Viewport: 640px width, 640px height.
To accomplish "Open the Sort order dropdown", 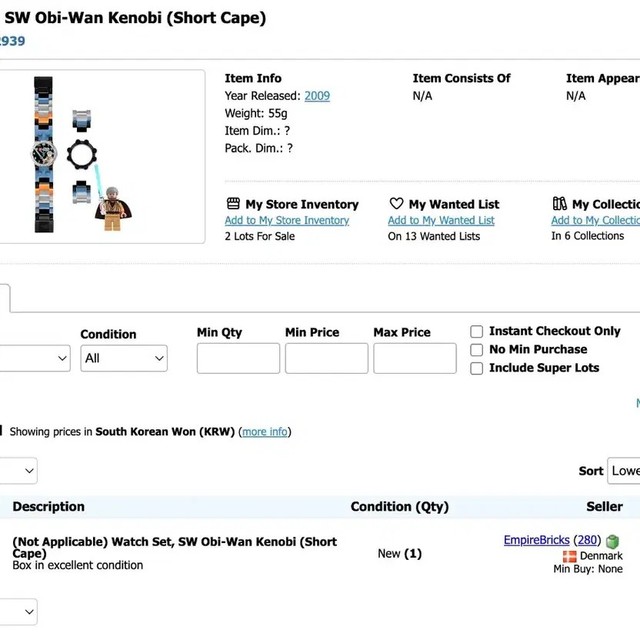I will tap(624, 470).
